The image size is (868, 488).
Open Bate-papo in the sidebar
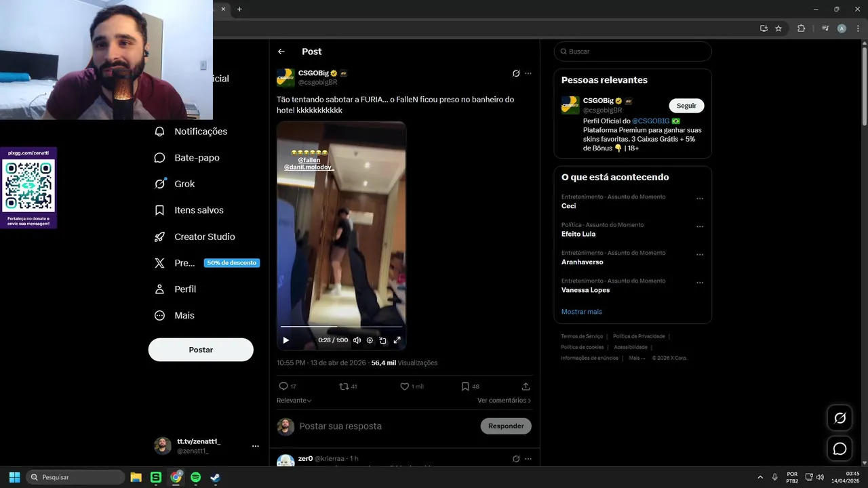187,158
